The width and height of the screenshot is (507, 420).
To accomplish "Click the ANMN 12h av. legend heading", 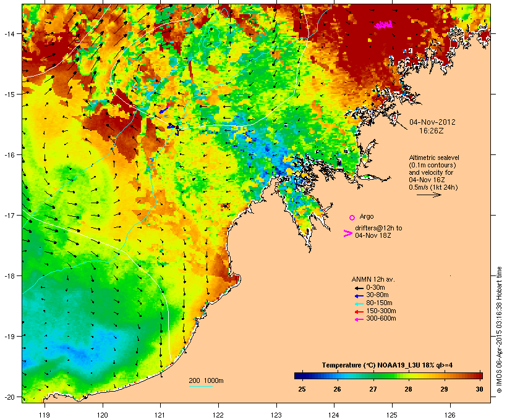I will coord(373,279).
